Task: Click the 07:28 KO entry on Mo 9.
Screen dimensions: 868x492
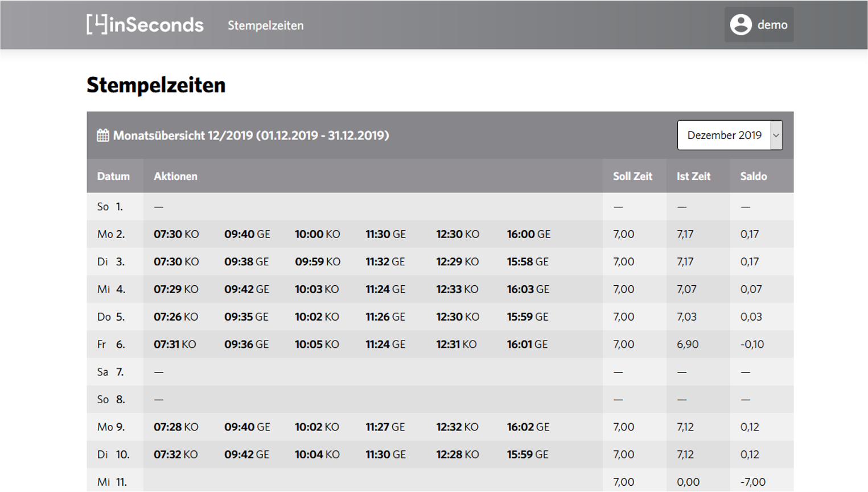Action: tap(176, 427)
